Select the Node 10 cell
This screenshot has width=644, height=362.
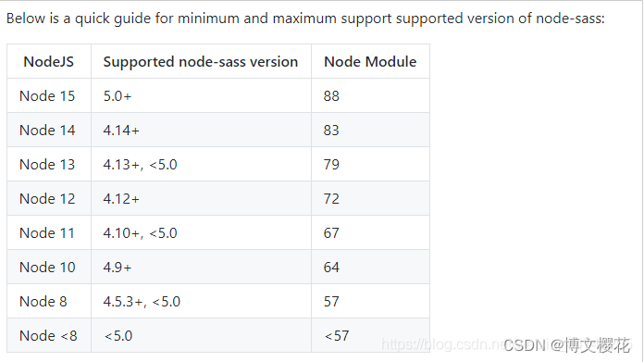(x=47, y=267)
